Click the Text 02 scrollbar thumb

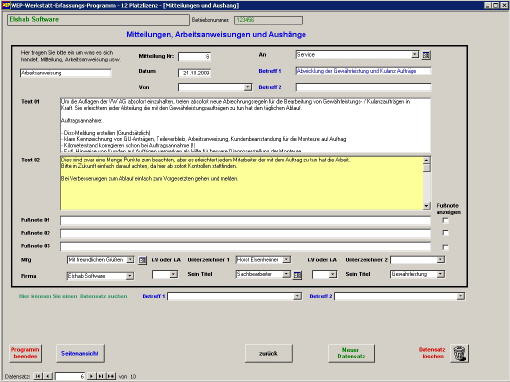coord(427,168)
